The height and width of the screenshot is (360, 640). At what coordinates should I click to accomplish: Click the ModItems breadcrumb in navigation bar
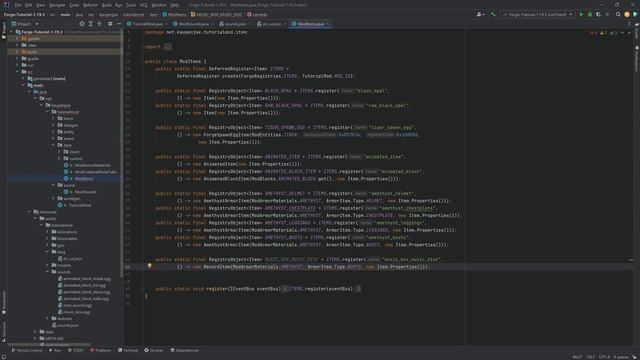[174, 15]
